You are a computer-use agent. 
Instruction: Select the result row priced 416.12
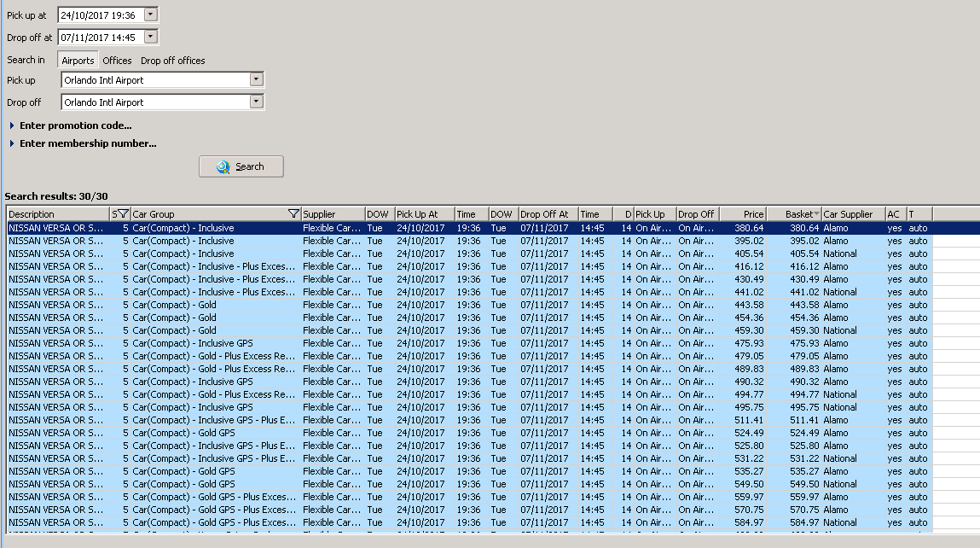[x=469, y=266]
